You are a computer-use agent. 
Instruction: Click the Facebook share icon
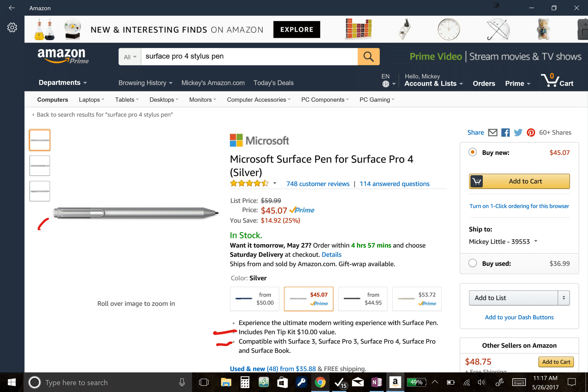[504, 133]
